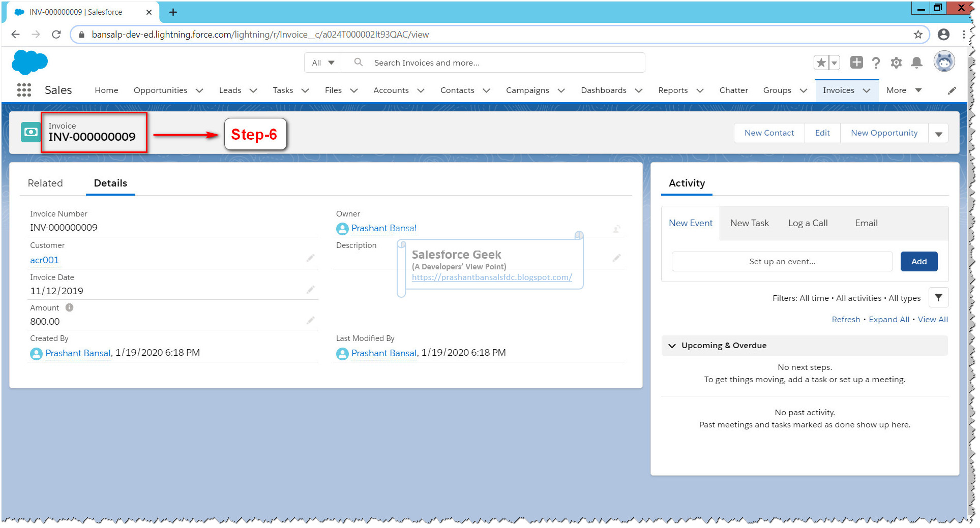Screen dimensions: 980x528
Task: Open the App Launcher waffle icon
Action: point(23,89)
